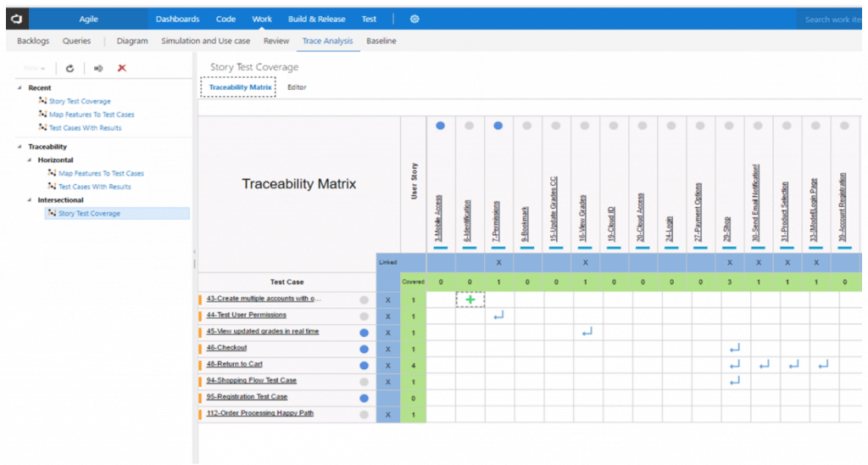Open test case 94-Shopping Flow Test Case
The height and width of the screenshot is (465, 868).
tap(251, 380)
